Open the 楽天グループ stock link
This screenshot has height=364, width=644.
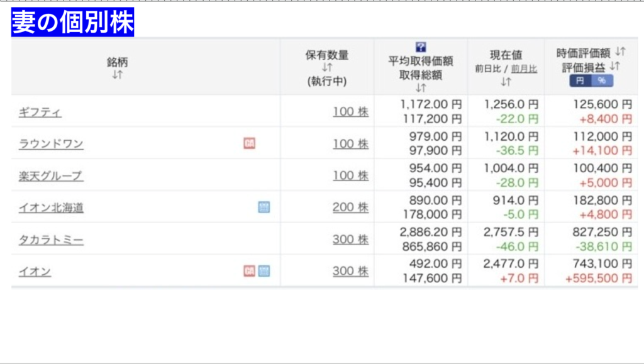51,175
